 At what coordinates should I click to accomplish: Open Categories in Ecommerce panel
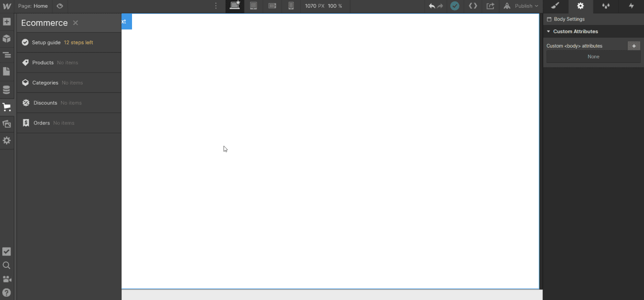[69, 83]
